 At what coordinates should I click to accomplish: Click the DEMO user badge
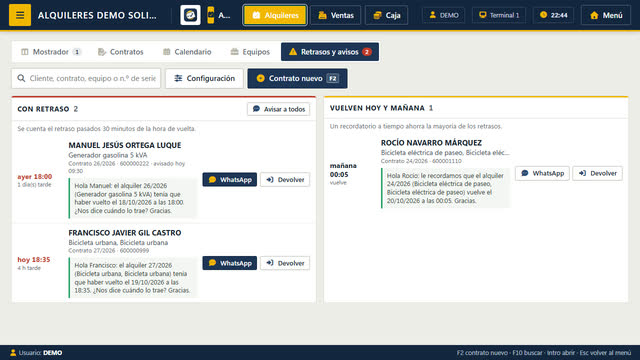pos(444,15)
